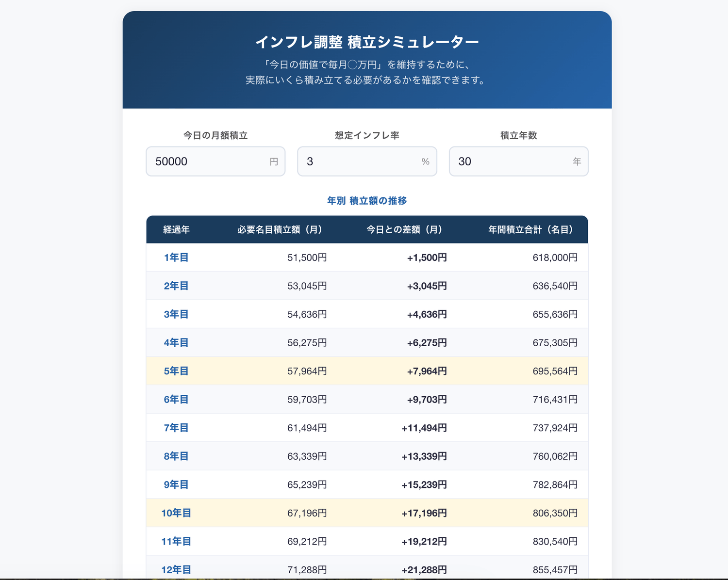
Task: Click the 今日の月額積立 input field showing 50000
Action: click(x=215, y=161)
